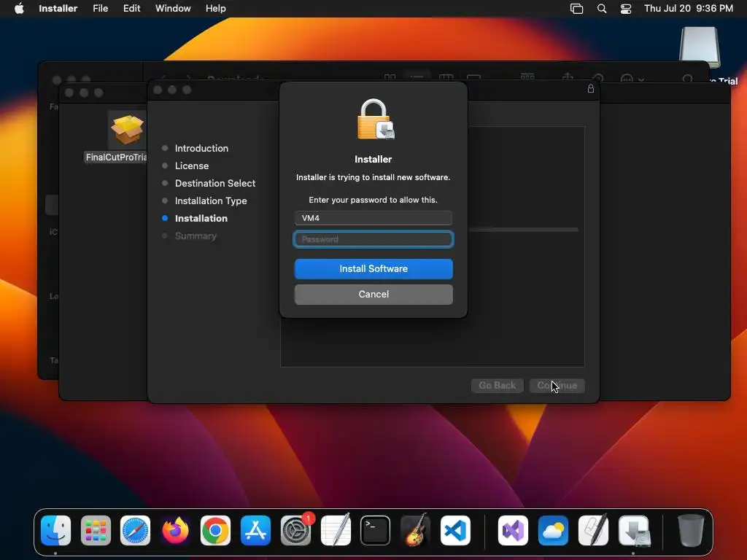
Task: Click the lock icon in Installer title bar
Action: click(x=591, y=88)
